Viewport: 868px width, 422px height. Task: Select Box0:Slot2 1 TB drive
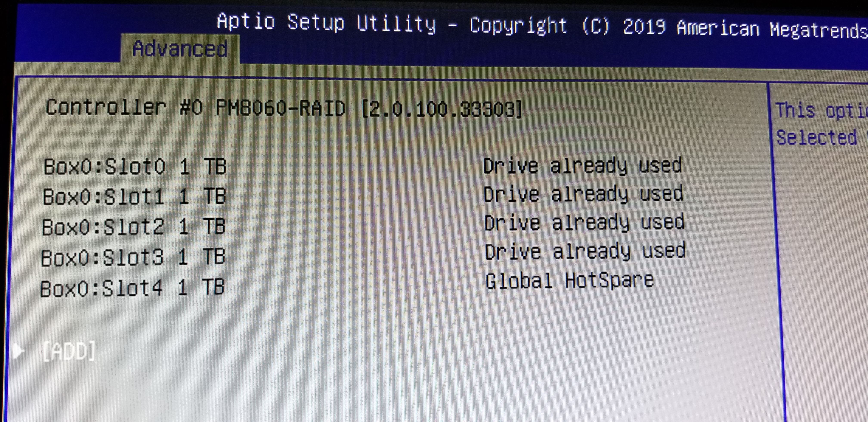click(133, 227)
